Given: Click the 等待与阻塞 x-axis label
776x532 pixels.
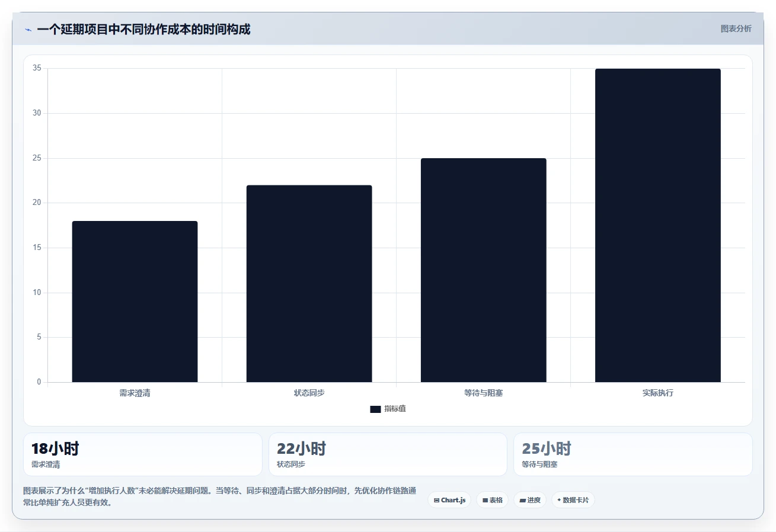Looking at the screenshot, I should (483, 393).
